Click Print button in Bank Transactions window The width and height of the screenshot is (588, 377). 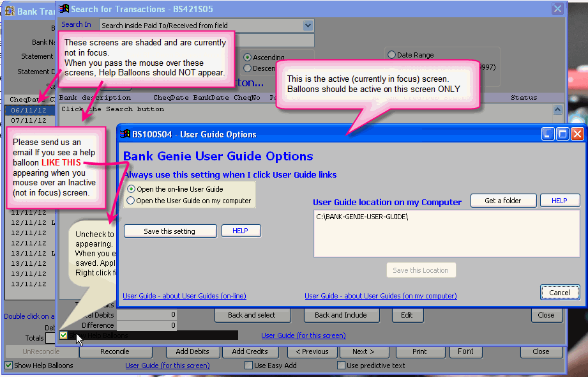point(419,351)
